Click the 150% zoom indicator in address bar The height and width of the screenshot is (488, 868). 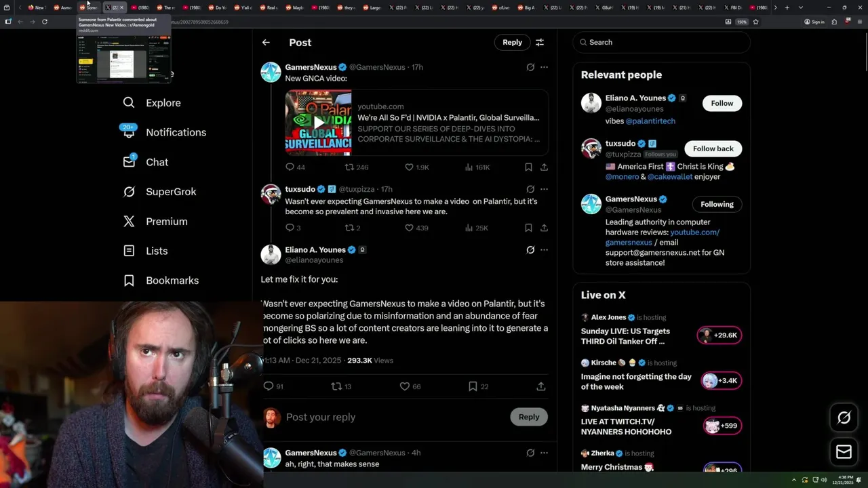pyautogui.click(x=742, y=22)
